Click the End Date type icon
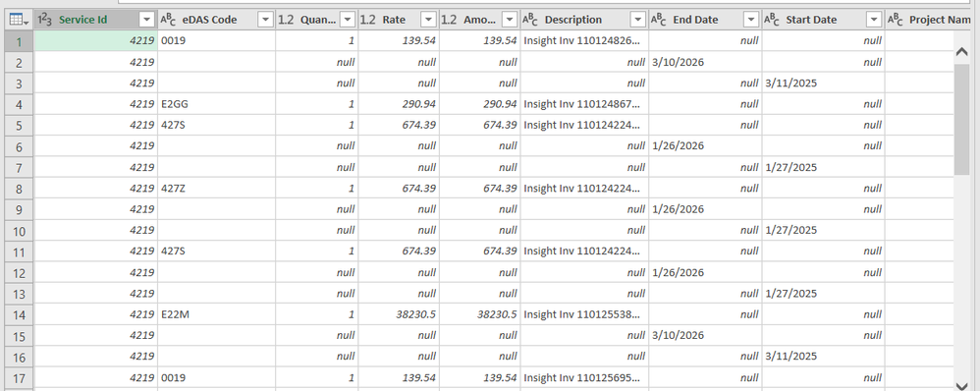Image resolution: width=980 pixels, height=391 pixels. (659, 20)
